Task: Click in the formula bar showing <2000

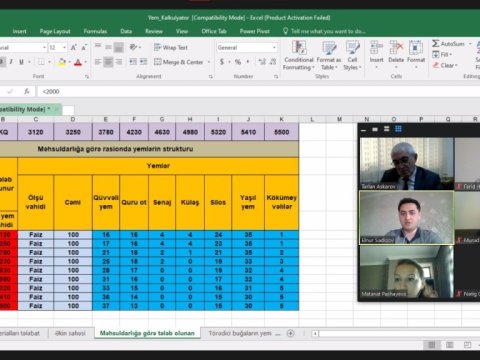Action: point(258,91)
